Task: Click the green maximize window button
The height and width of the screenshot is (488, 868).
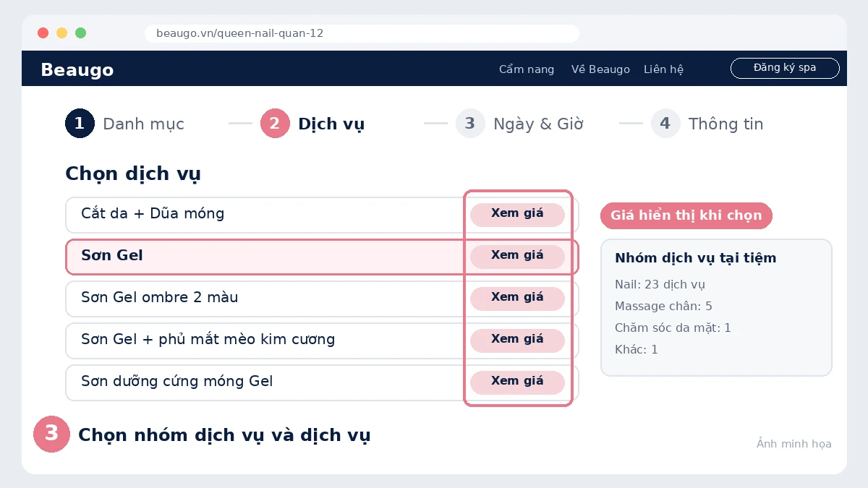Action: pyautogui.click(x=81, y=33)
